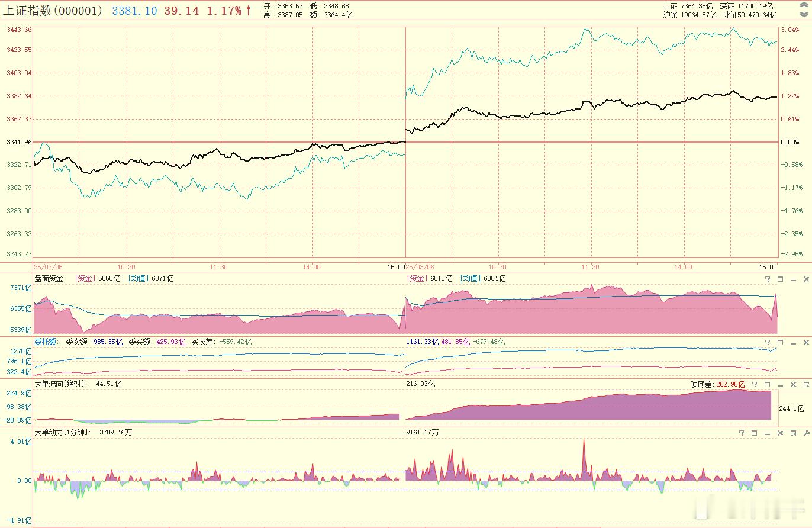
Task: Click the 顶底差 value 252.95亿
Action: pos(730,384)
